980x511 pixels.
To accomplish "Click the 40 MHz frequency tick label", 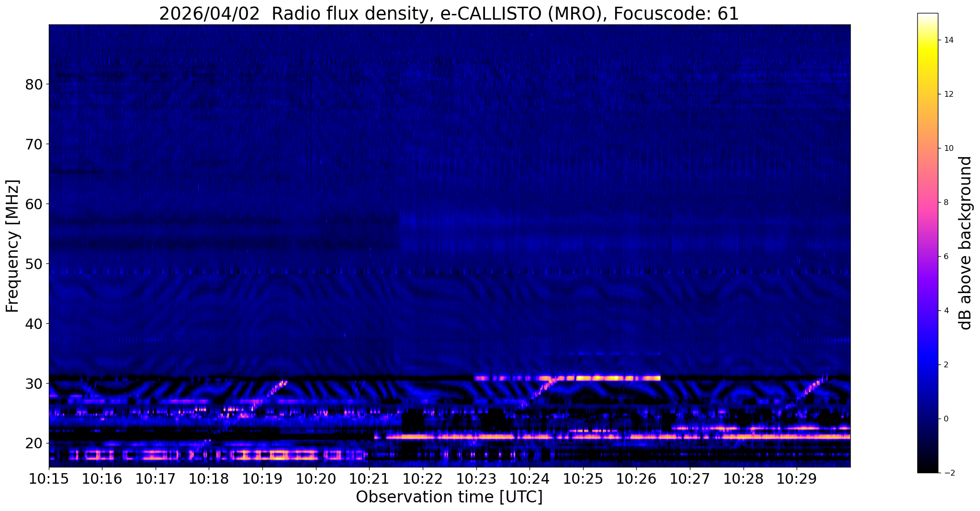I will pyautogui.click(x=34, y=324).
